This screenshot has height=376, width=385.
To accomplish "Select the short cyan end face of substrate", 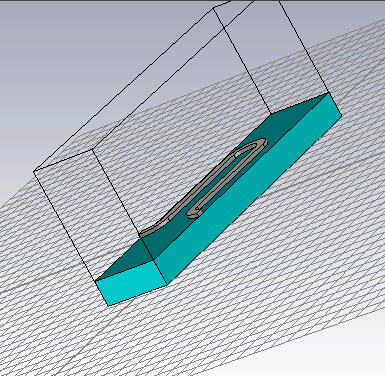I will (132, 283).
